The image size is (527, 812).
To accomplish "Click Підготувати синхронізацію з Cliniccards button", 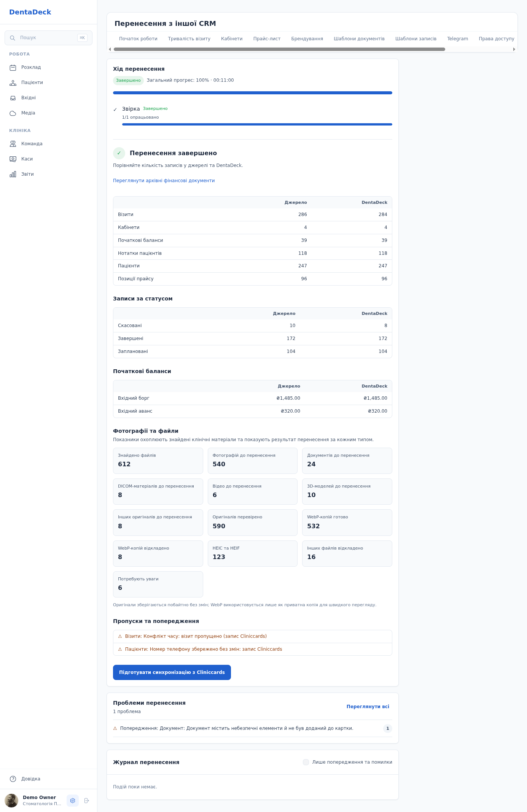I will click(172, 672).
